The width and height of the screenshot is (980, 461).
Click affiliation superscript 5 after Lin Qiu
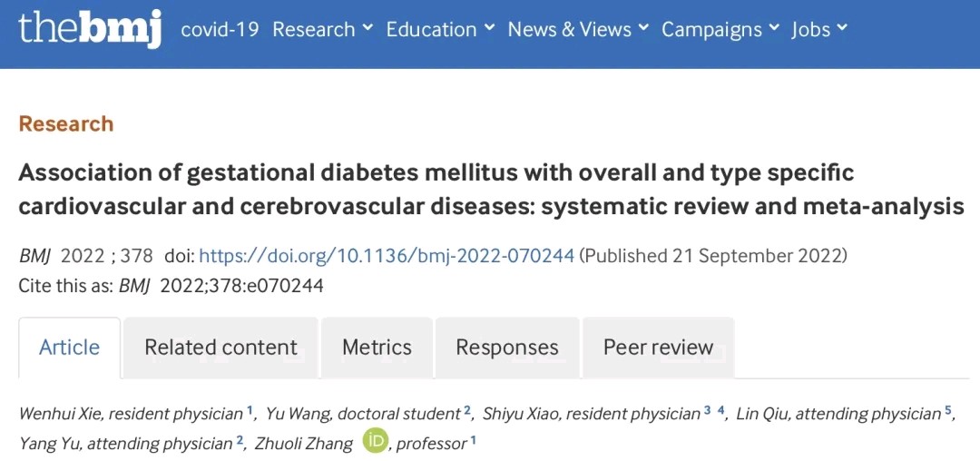click(947, 410)
